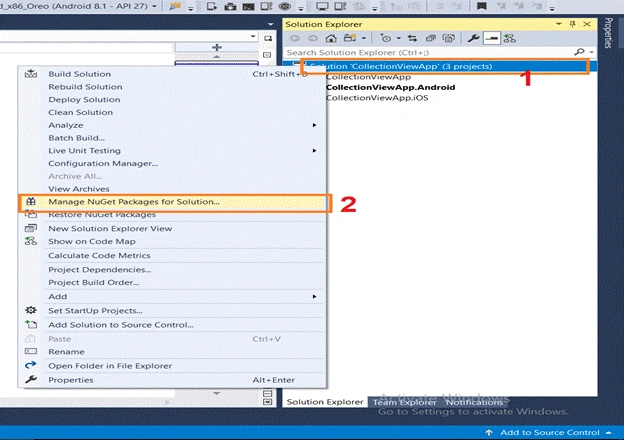Click the eye-shaped icon in top toolbar
624x440 pixels.
click(285, 6)
